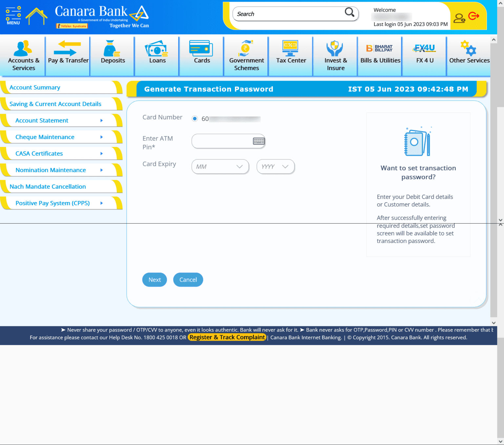
Task: Open Account Summary from the sidebar
Action: pyautogui.click(x=35, y=88)
